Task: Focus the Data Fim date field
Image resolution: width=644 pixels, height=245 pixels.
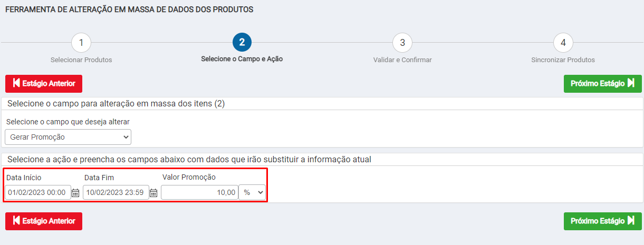Action: [116, 192]
